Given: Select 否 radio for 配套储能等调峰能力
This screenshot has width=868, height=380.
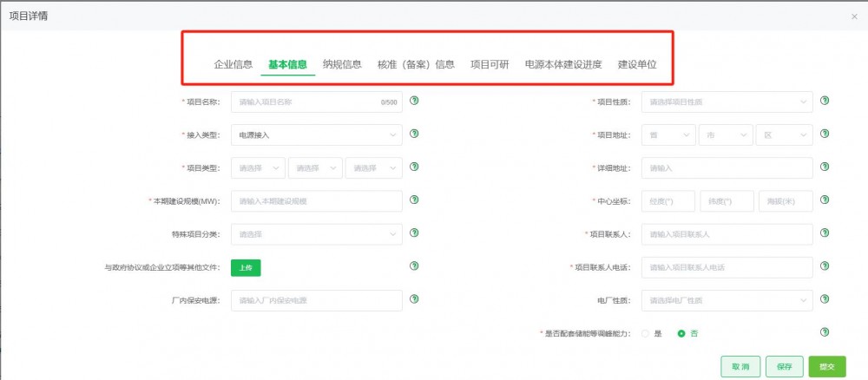Looking at the screenshot, I should point(681,333).
